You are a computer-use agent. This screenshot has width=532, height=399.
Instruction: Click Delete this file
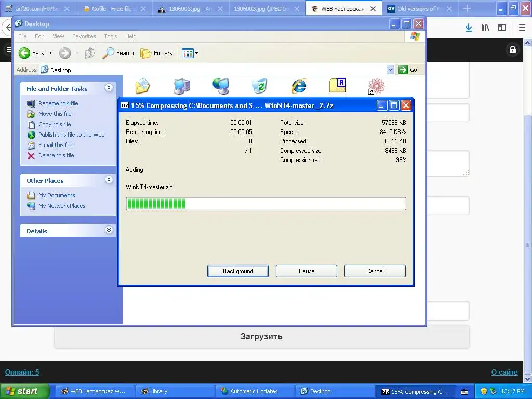pos(56,155)
